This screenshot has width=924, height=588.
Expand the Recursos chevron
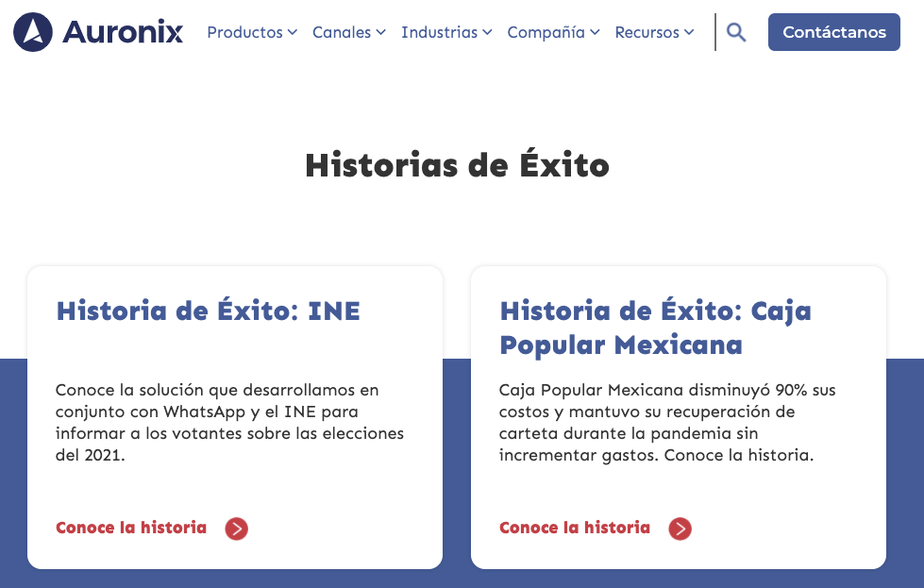[689, 32]
